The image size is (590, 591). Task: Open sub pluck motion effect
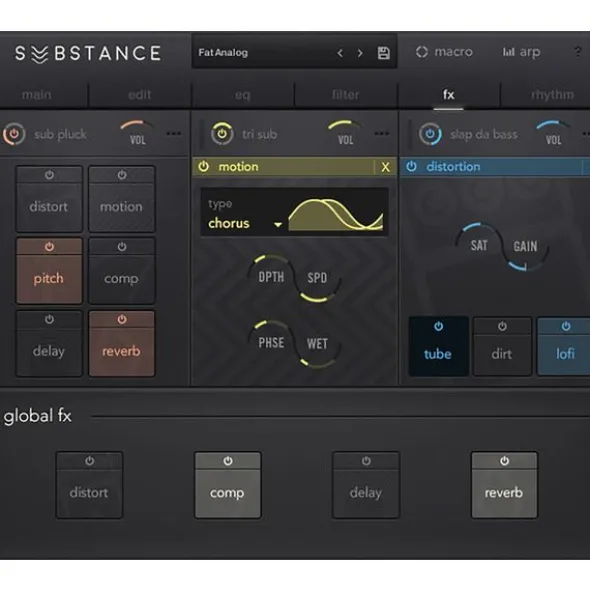pyautogui.click(x=121, y=207)
